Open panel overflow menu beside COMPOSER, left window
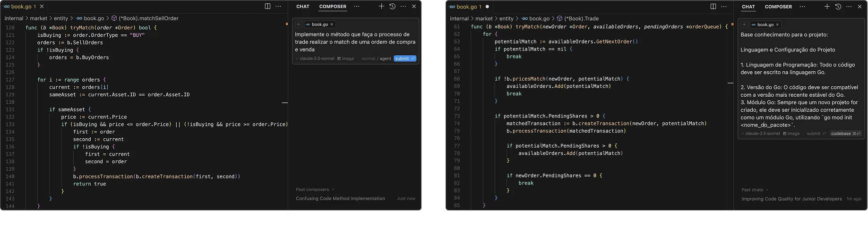 click(357, 7)
